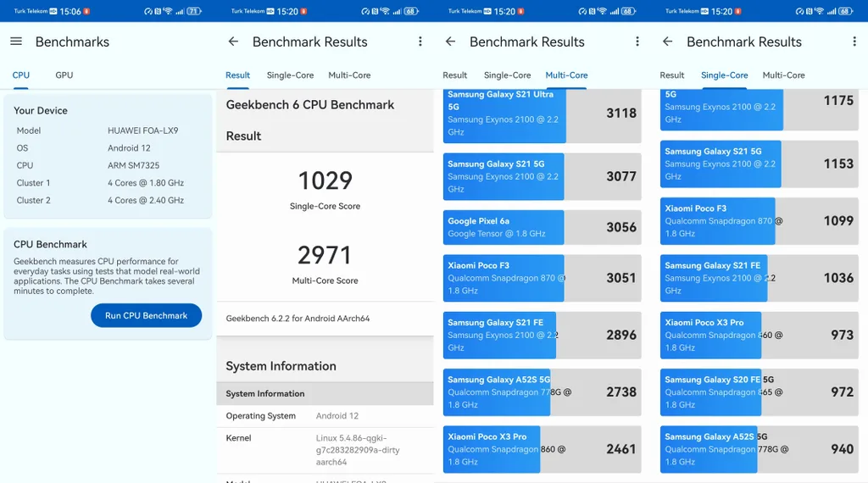Open the hamburger menu beside Benchmarks

click(16, 42)
